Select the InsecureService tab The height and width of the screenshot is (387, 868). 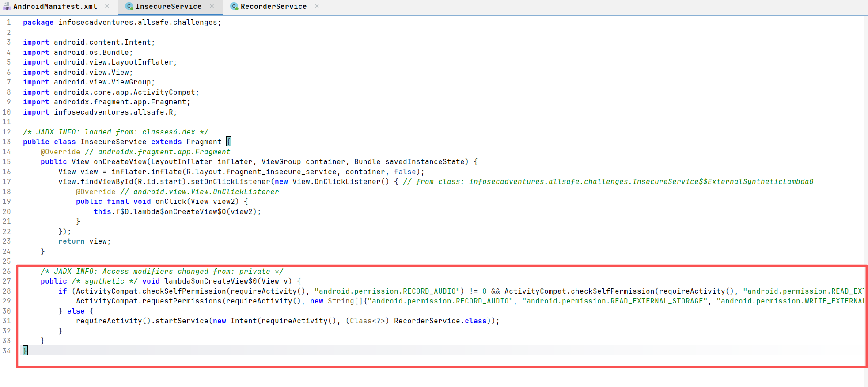click(168, 6)
